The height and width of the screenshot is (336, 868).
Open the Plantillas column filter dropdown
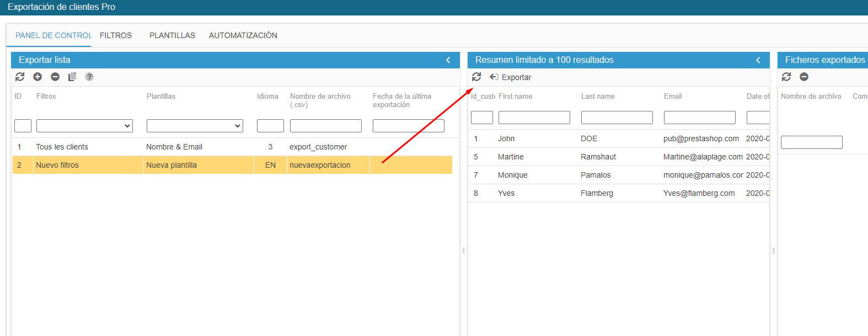(x=195, y=126)
